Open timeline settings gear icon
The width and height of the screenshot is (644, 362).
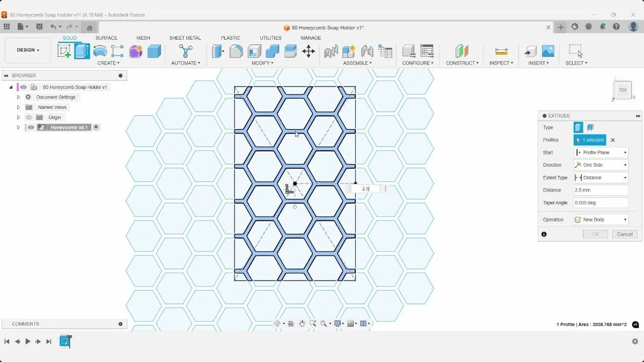635,341
